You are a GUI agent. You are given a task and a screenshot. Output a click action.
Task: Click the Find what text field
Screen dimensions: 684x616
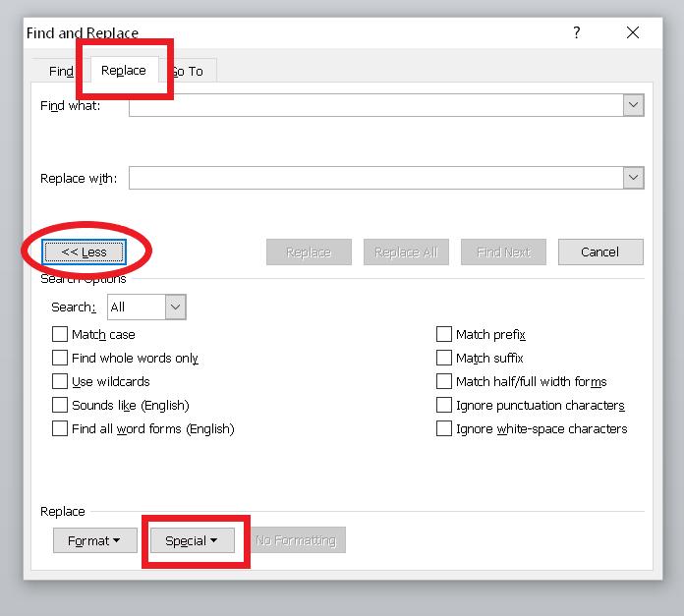[374, 105]
